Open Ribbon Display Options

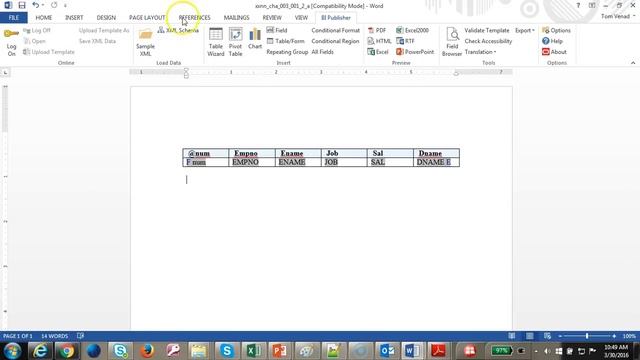pos(592,6)
